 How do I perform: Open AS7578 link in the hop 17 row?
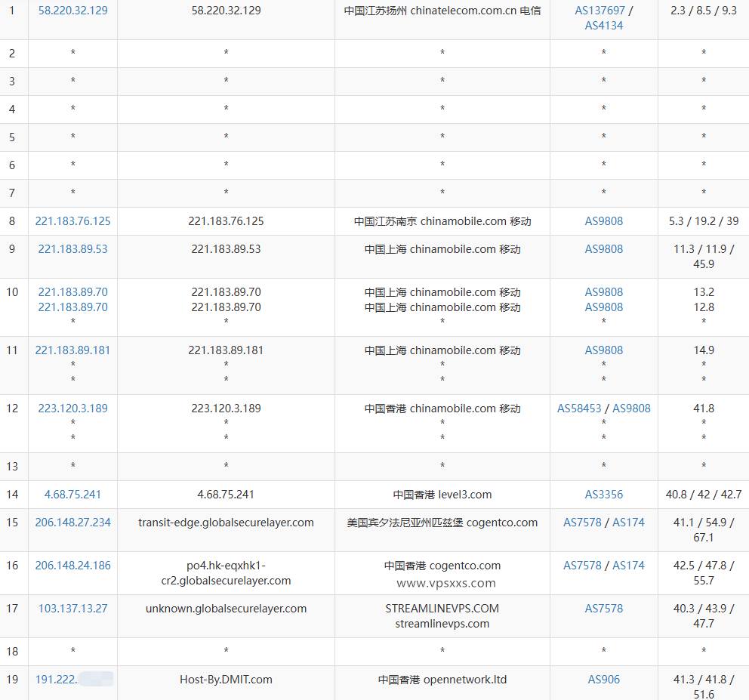coord(604,609)
